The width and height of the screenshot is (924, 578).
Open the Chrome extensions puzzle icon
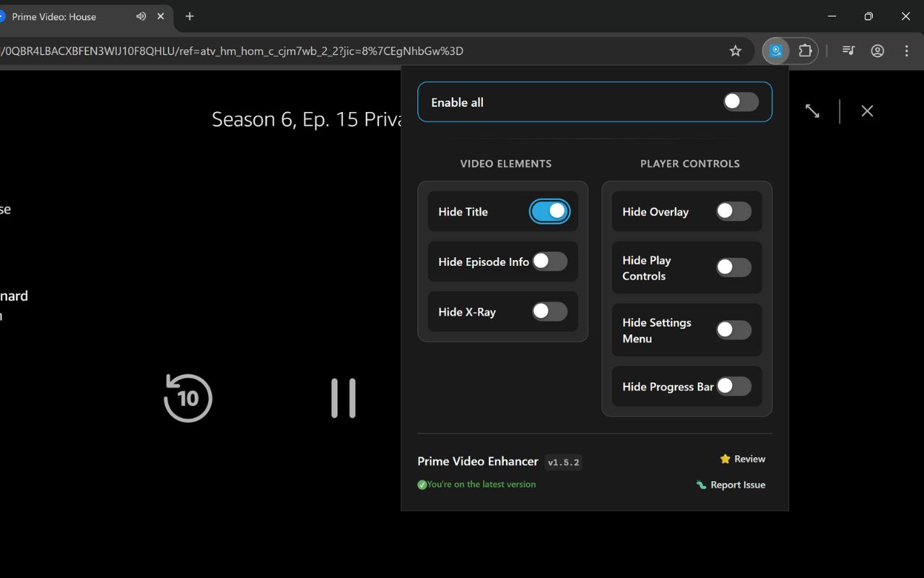tap(805, 51)
